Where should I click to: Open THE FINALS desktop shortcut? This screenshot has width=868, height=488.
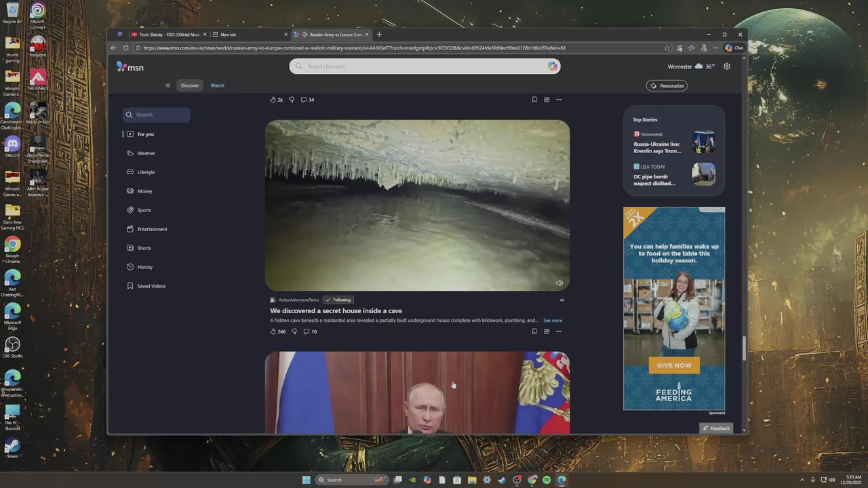click(38, 80)
